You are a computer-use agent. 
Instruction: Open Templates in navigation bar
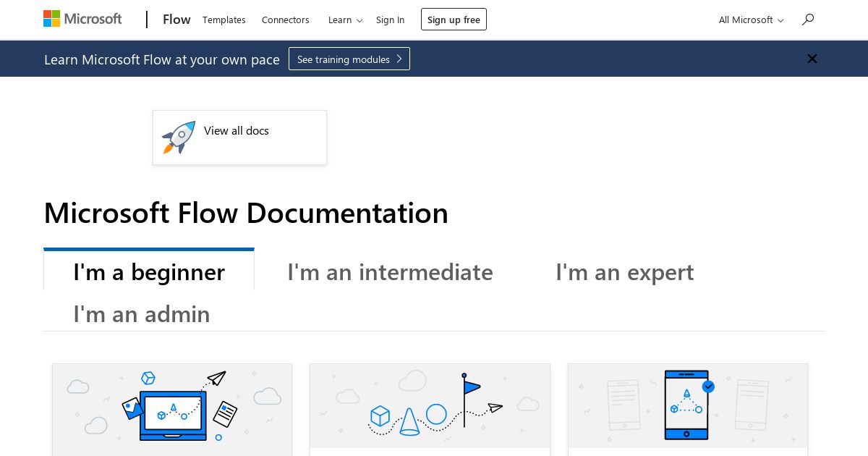(224, 20)
